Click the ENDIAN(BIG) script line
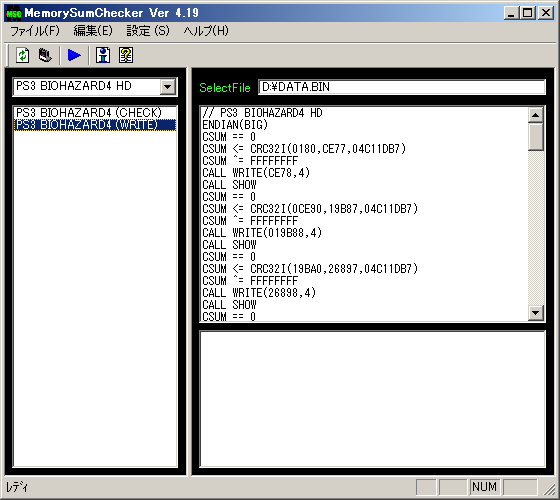Screen dimensions: 560x500 235,125
